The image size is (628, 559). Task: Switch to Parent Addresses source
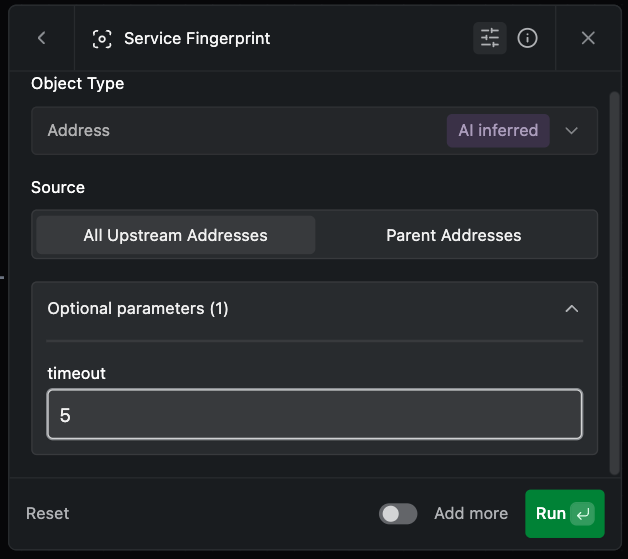454,236
